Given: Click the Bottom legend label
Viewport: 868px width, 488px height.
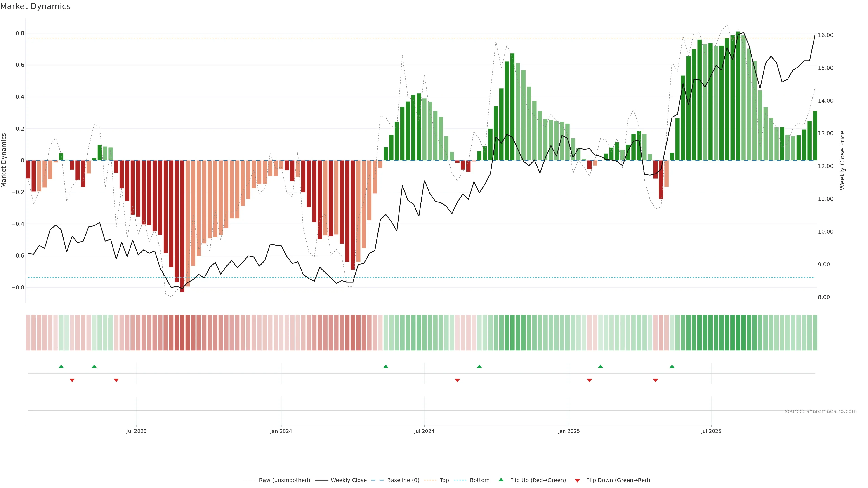Looking at the screenshot, I should [x=479, y=480].
